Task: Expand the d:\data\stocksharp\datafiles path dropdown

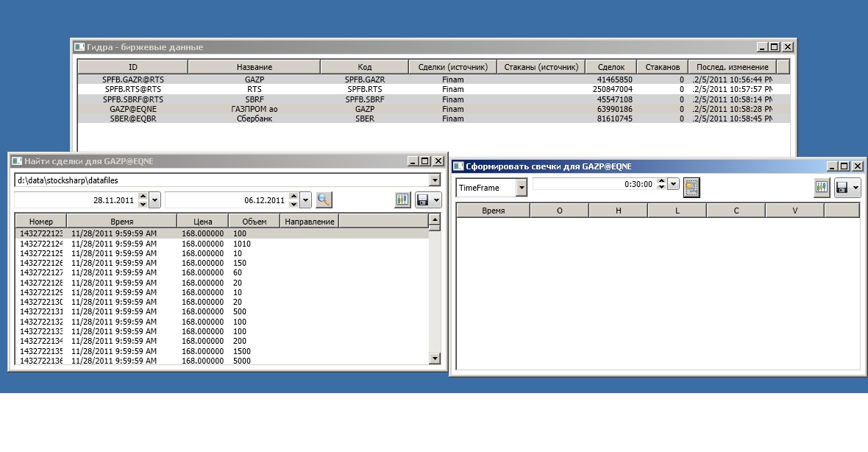Action: 435,180
